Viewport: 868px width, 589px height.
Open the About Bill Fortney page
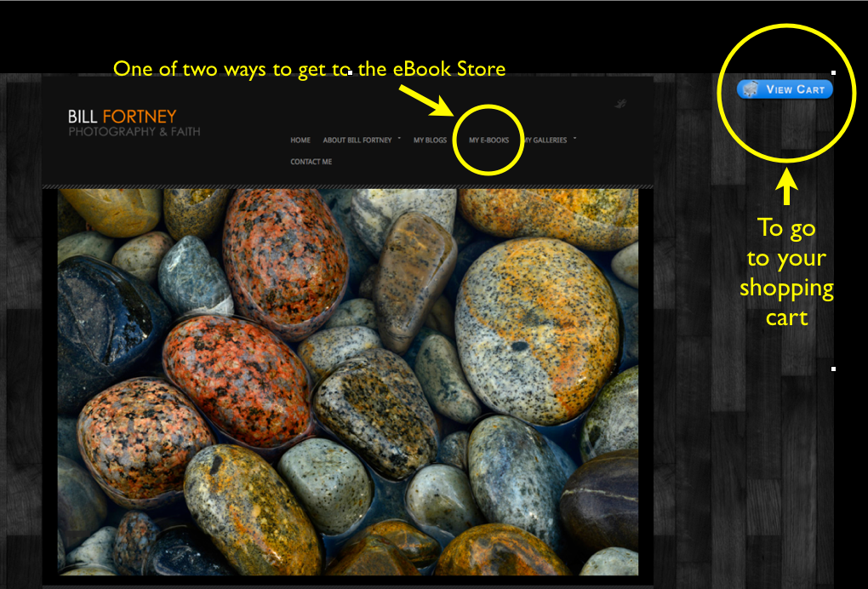pyautogui.click(x=357, y=140)
